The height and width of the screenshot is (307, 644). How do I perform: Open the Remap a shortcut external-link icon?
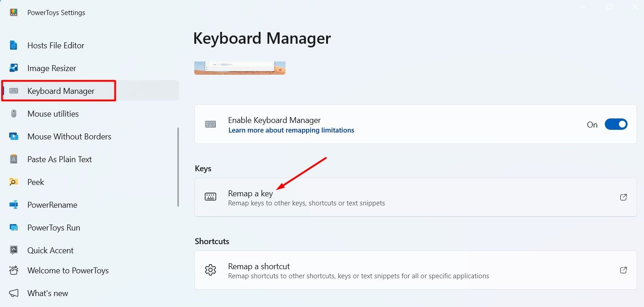pos(623,270)
